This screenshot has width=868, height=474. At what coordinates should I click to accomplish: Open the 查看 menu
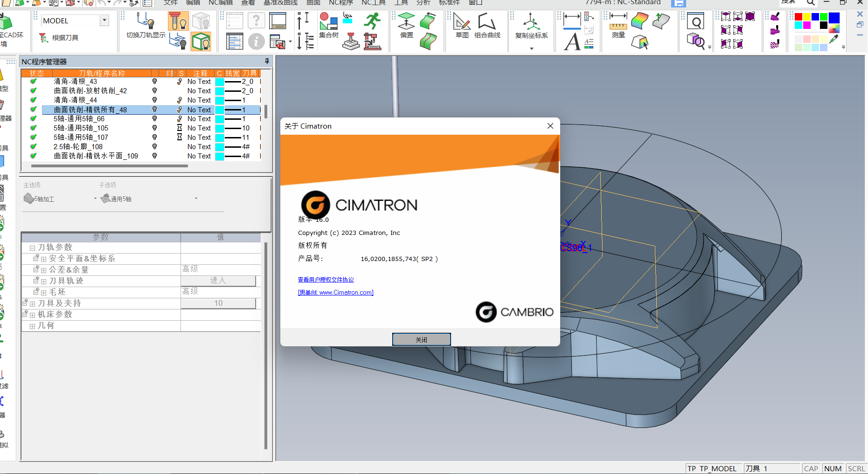click(248, 3)
